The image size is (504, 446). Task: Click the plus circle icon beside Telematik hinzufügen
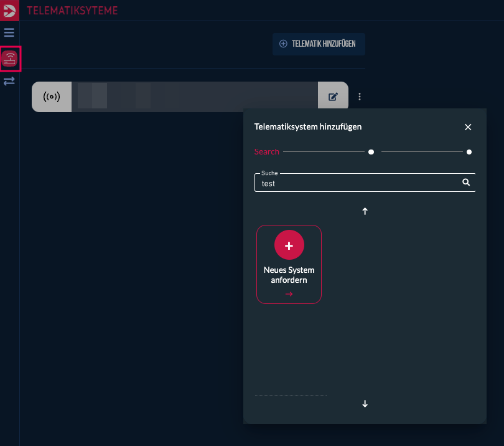click(x=283, y=44)
